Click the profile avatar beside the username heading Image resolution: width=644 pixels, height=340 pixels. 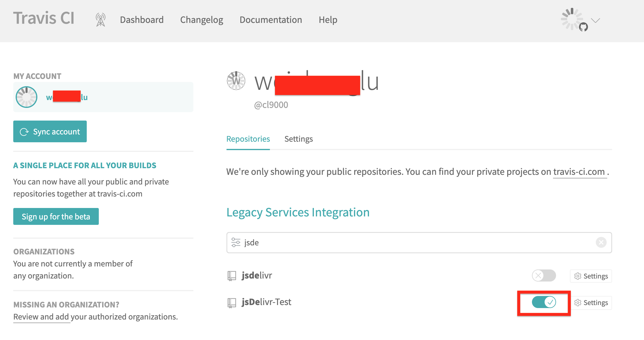click(236, 80)
